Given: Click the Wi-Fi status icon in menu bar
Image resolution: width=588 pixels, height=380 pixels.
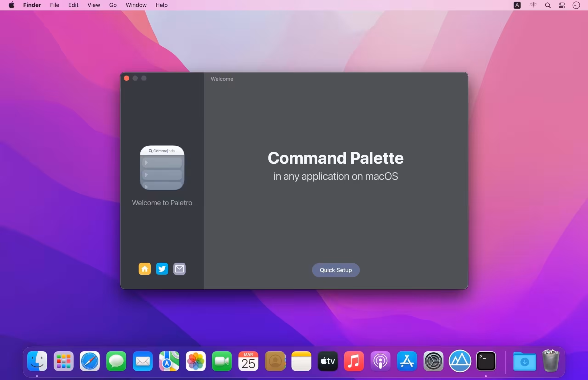Looking at the screenshot, I should 533,5.
